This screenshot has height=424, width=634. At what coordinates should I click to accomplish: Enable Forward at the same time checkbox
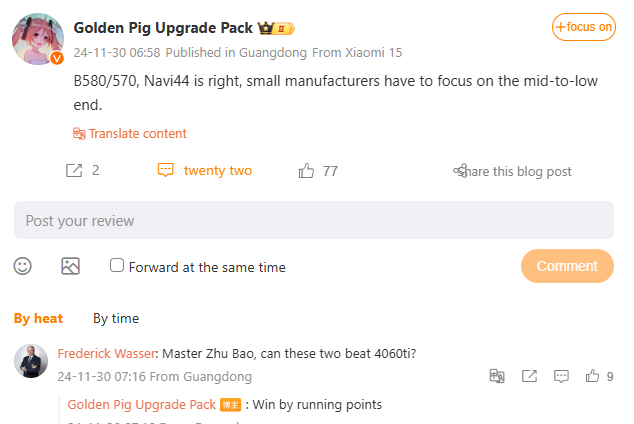[x=117, y=266]
